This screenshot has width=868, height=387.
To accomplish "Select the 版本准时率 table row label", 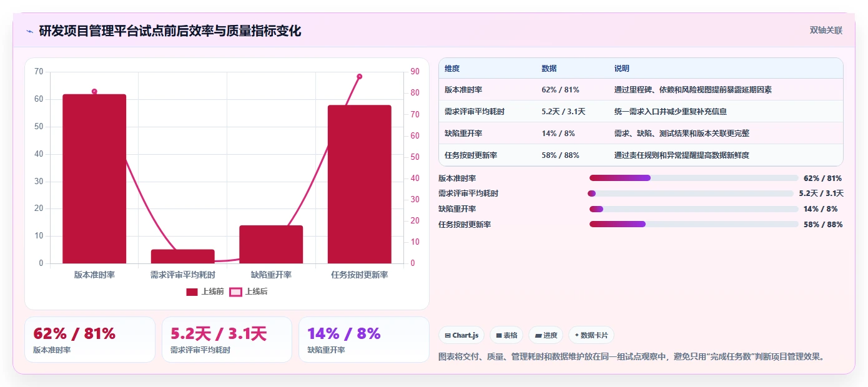I will (x=463, y=90).
